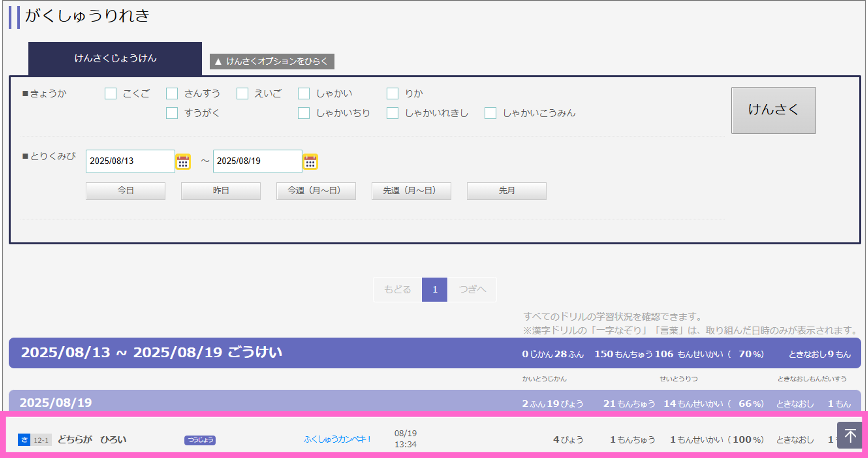Open the ふくしゅうカンペキ! result link
The height and width of the screenshot is (458, 868).
click(337, 439)
